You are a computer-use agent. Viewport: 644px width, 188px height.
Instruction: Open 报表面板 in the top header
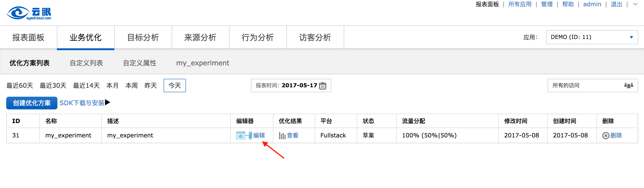click(x=487, y=4)
